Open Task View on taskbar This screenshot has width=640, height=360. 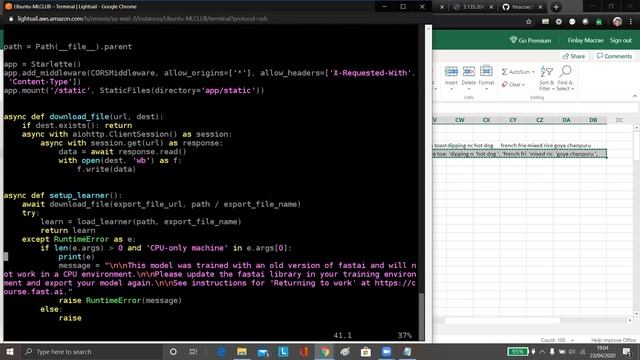(x=193, y=351)
